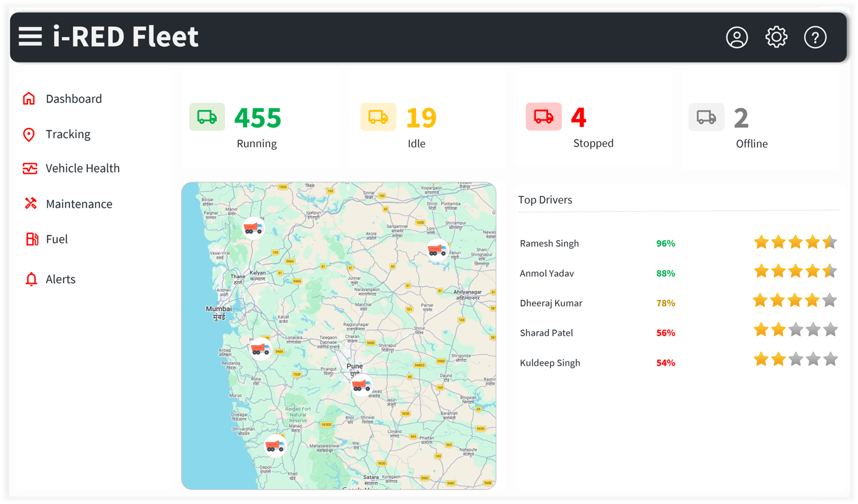Select Fuel in the sidebar
The image size is (858, 504).
pos(56,239)
